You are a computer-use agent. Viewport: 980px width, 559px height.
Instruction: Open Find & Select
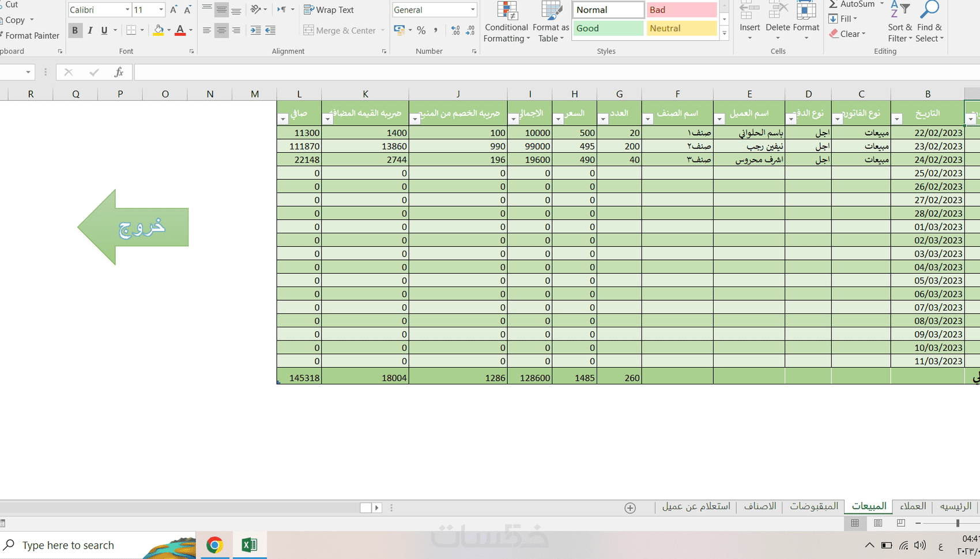click(929, 22)
